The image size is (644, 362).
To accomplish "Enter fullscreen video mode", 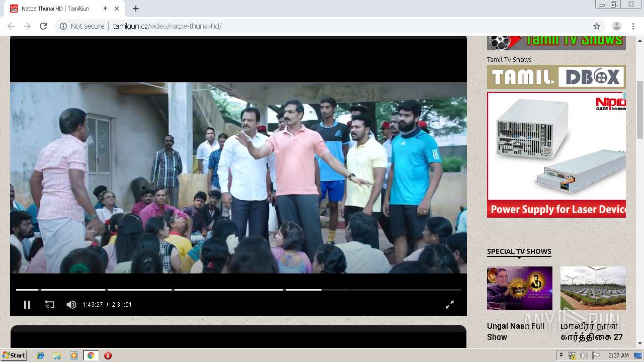I will pos(450,304).
